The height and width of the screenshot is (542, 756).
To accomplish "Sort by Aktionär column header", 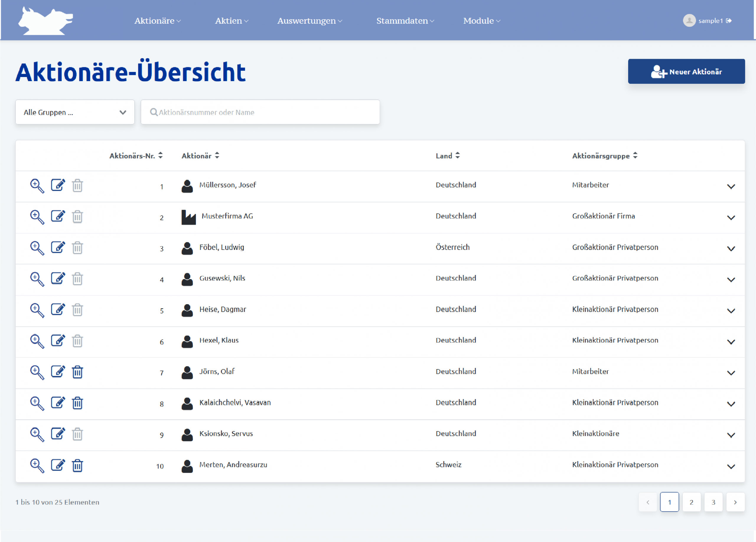I will pyautogui.click(x=200, y=155).
